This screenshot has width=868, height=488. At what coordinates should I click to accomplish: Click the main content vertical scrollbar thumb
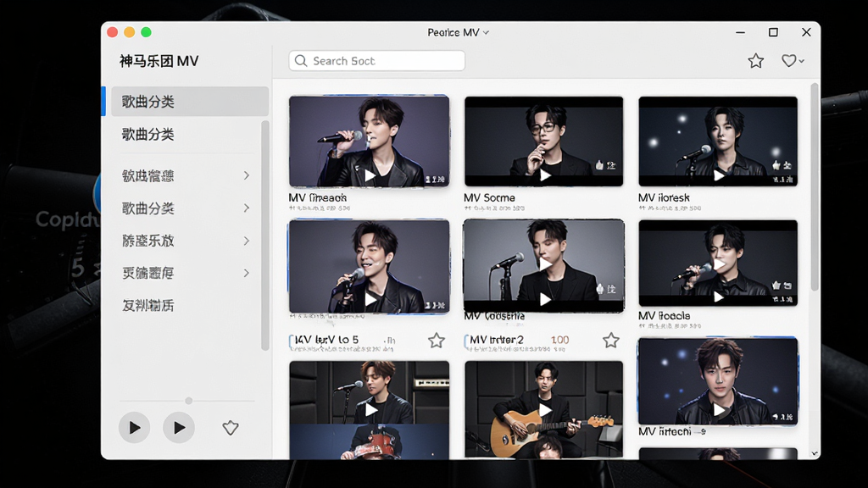tap(815, 187)
